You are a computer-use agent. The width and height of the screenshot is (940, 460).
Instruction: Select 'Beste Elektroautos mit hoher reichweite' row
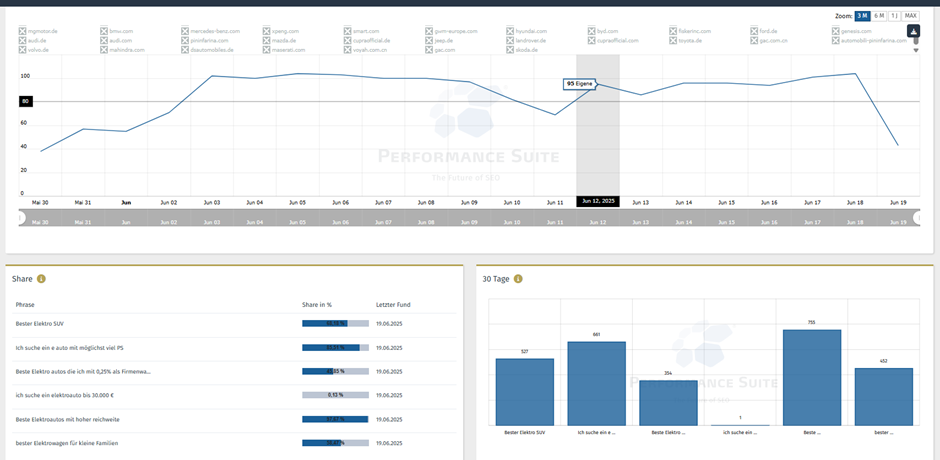coord(234,420)
